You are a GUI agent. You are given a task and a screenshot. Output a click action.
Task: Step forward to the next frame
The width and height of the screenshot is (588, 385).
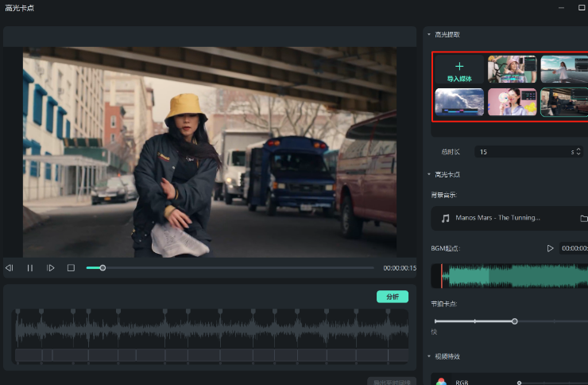(x=51, y=268)
